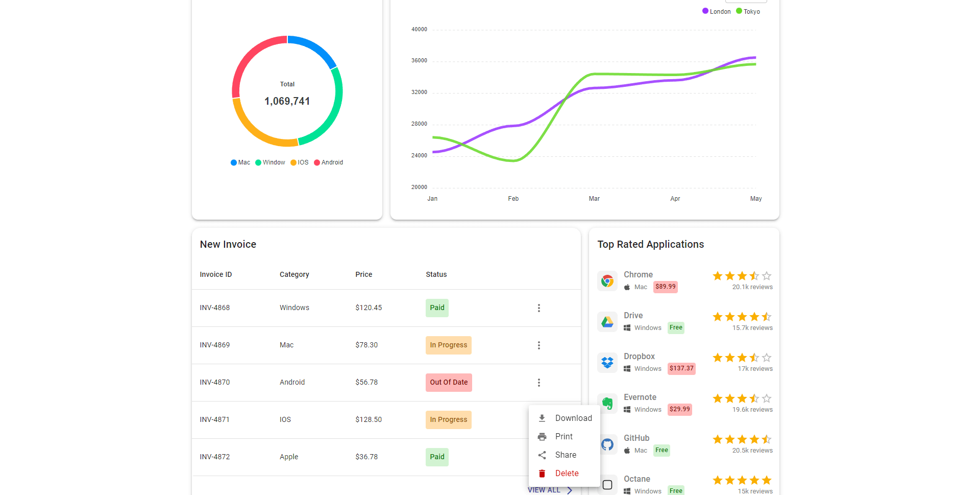This screenshot has width=980, height=495.
Task: Click the Paid status badge for INV-4868
Action: click(x=437, y=308)
